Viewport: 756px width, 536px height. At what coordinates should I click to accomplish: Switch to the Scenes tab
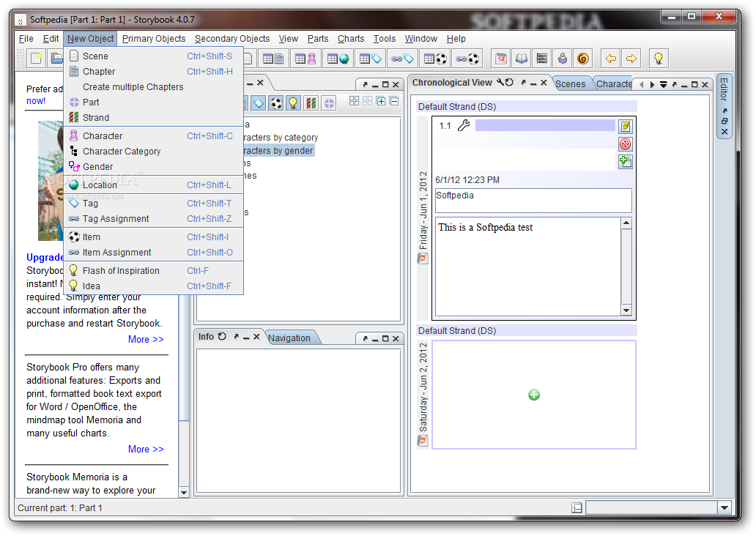click(571, 84)
